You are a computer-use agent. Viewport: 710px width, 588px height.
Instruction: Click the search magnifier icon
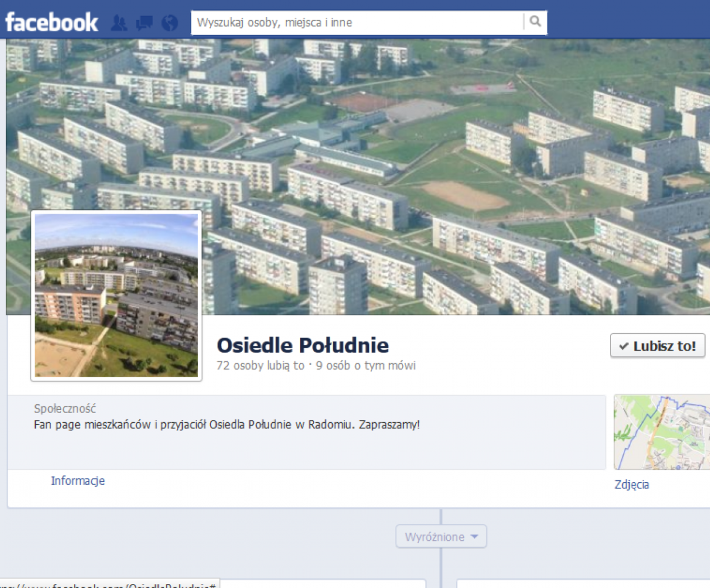tap(535, 21)
